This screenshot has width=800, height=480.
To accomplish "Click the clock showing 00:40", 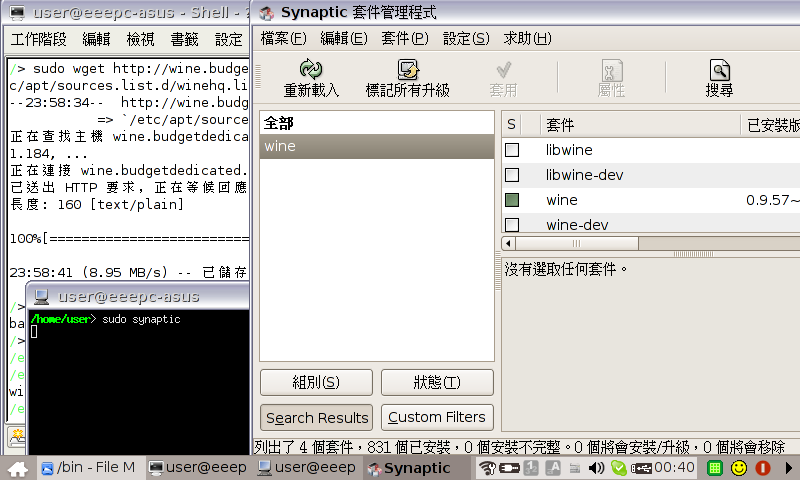I will point(674,467).
